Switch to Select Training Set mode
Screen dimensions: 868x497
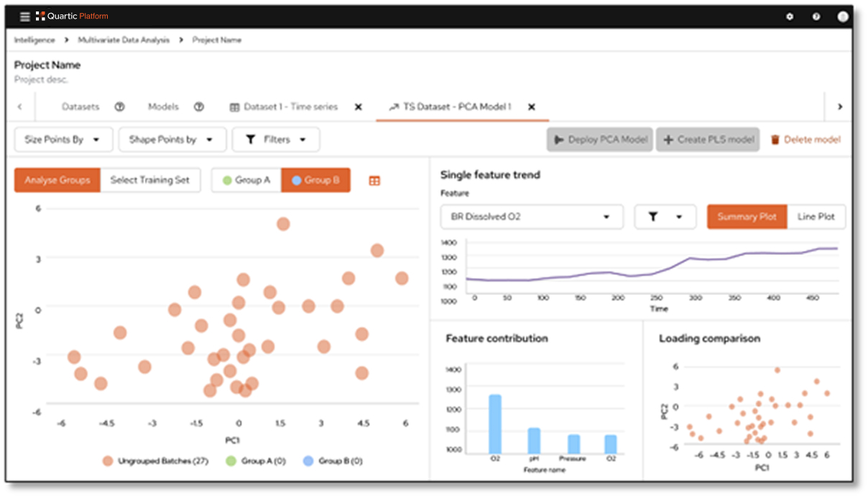pyautogui.click(x=150, y=180)
